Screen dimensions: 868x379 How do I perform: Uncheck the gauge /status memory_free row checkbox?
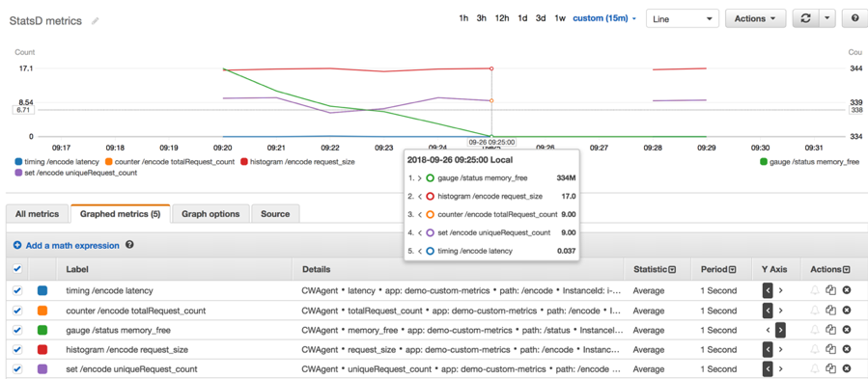pos(17,331)
